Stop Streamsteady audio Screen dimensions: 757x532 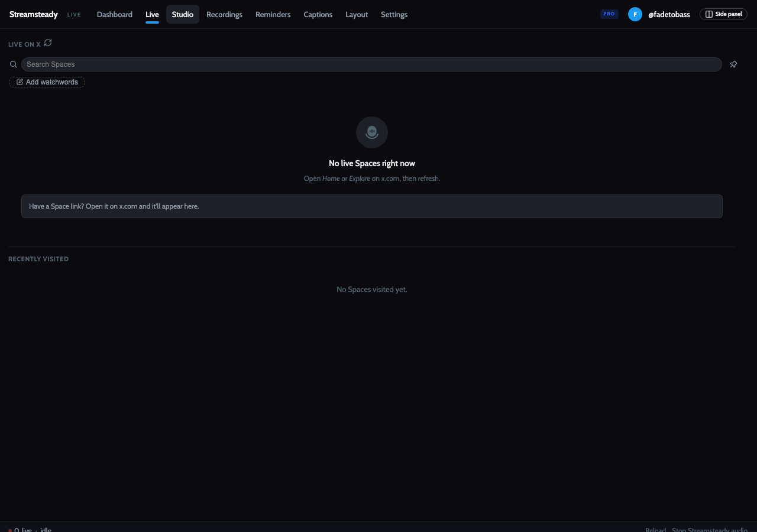tap(710, 530)
